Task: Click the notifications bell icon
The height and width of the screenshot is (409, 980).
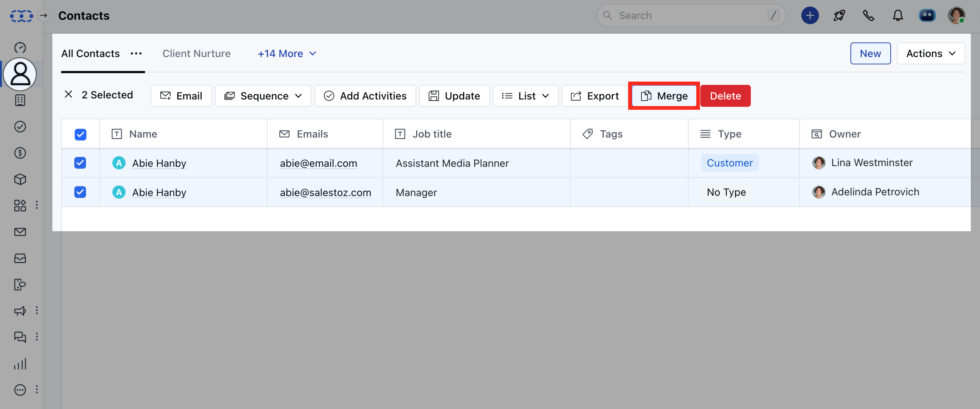Action: point(897,16)
